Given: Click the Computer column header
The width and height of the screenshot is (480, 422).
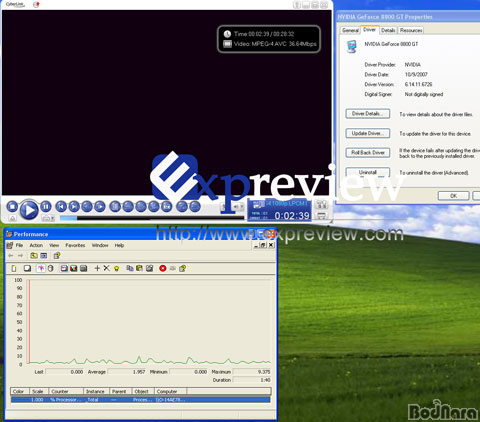Looking at the screenshot, I should (x=170, y=391).
